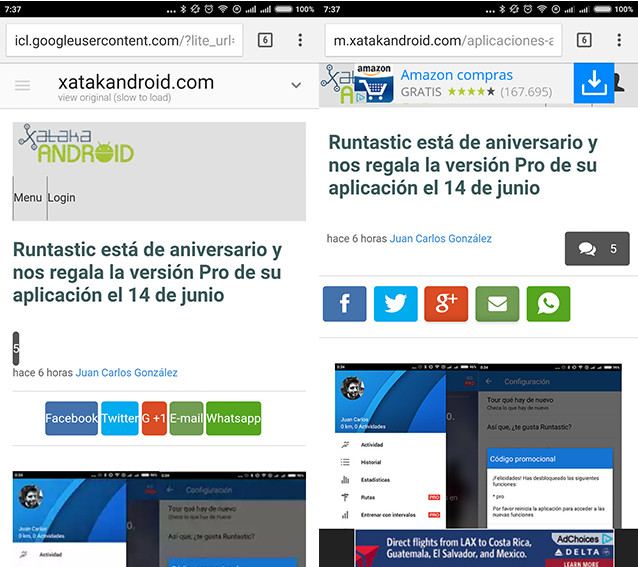
Task: Tap Amazon shopping cart ad icon
Action: pos(374,84)
